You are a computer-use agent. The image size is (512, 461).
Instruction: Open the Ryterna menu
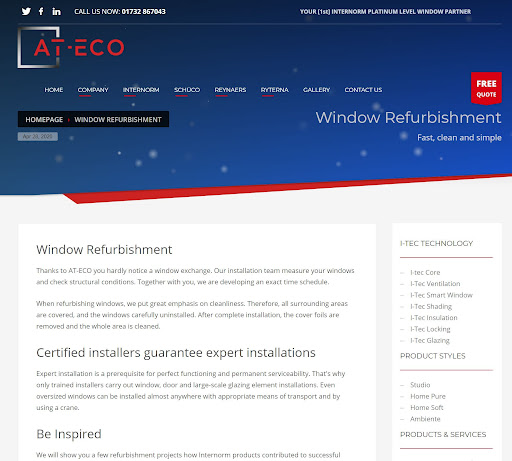point(275,90)
